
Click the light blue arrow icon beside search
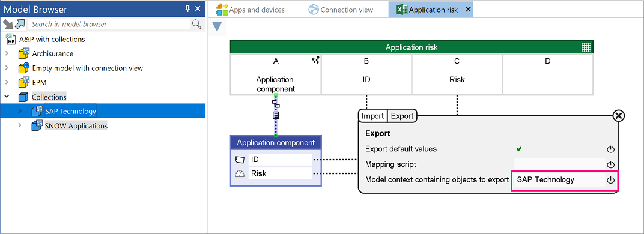pos(20,24)
